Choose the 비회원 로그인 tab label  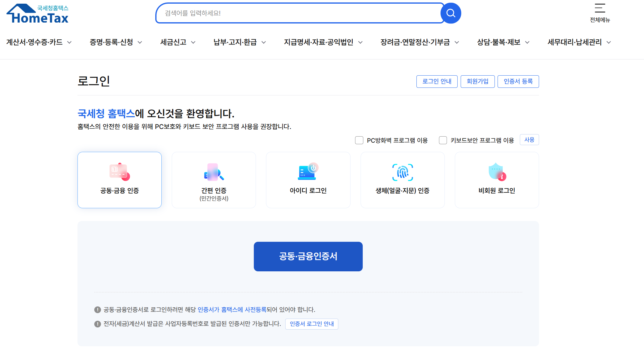point(497,191)
